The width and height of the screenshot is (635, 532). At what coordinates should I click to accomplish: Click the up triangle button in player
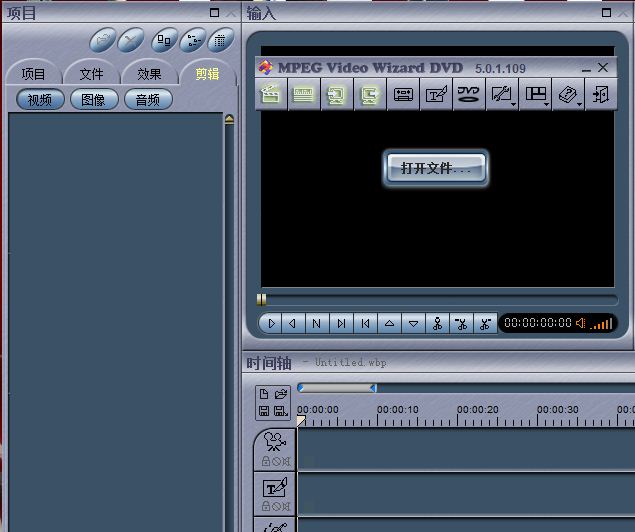click(389, 323)
